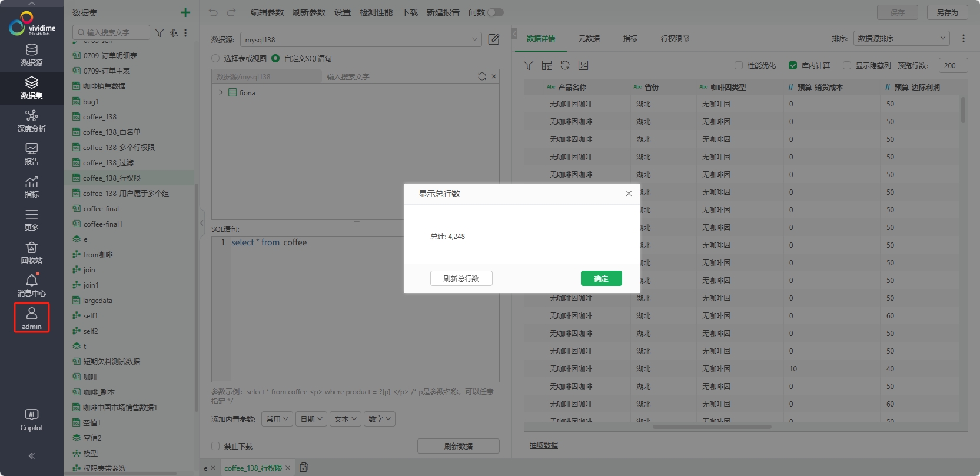Open the Copilot AI assistant
Viewport: 980px width, 476px height.
pos(32,420)
